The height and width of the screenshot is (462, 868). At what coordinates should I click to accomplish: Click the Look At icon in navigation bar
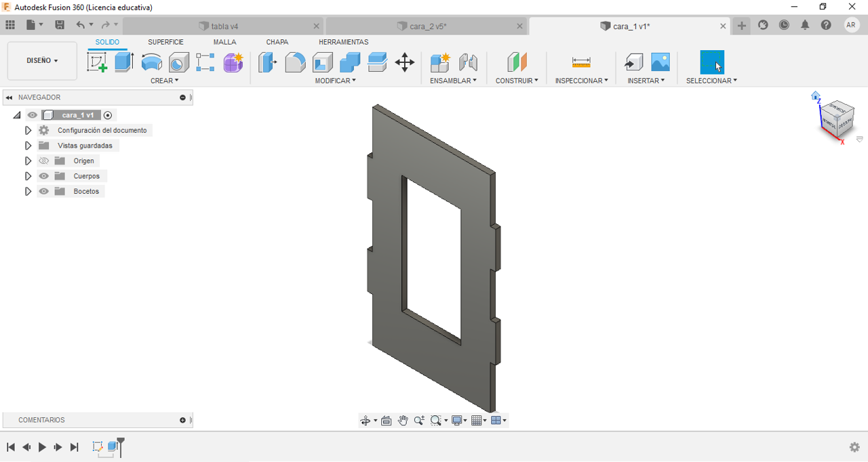(x=387, y=421)
